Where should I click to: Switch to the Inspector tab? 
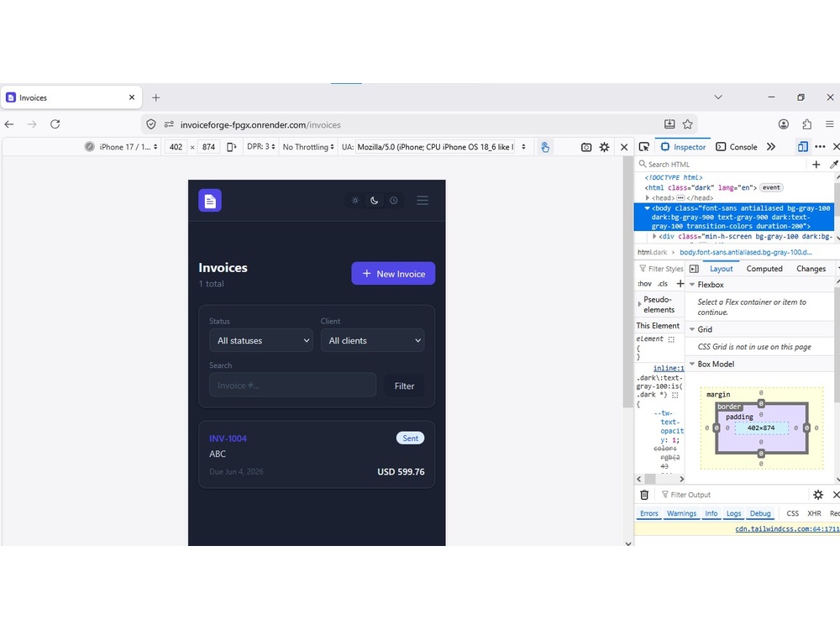pyautogui.click(x=683, y=147)
